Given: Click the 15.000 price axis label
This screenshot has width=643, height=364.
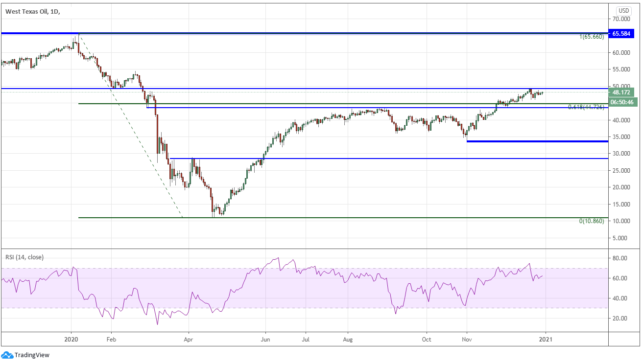Looking at the screenshot, I should point(621,205).
